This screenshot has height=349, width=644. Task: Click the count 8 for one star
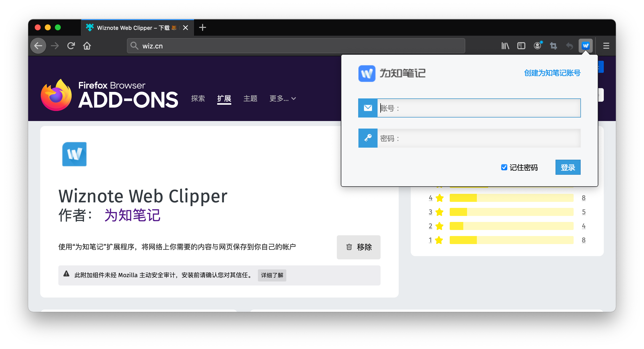(x=584, y=240)
